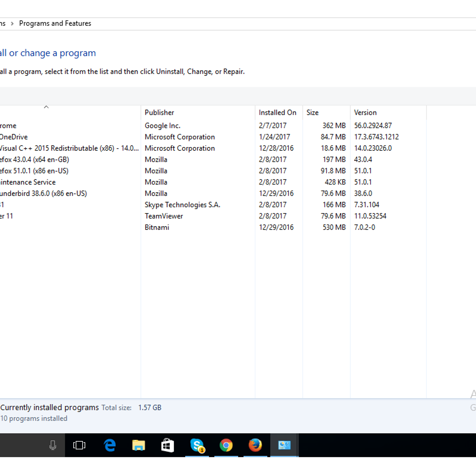Viewport: 476px width, 476px height.
Task: Click the 12/28/2016 install date cell
Action: [x=276, y=148]
